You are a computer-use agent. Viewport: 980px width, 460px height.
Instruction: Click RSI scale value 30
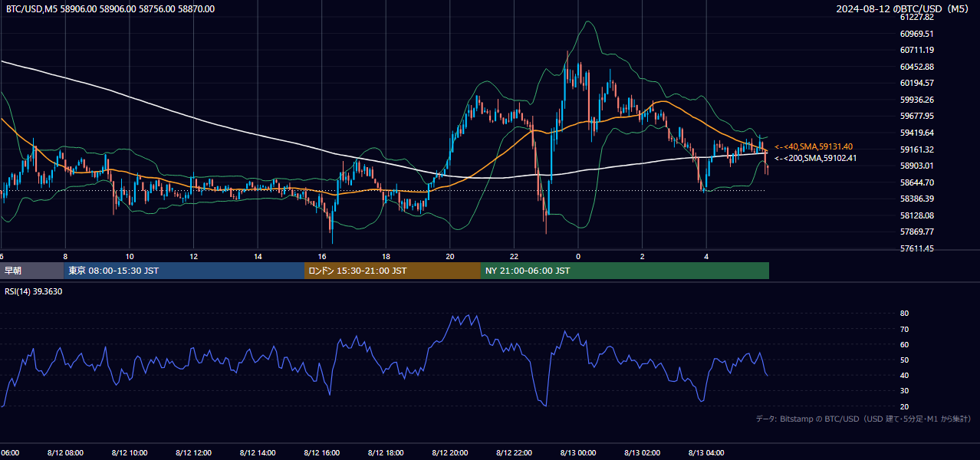[x=904, y=391]
